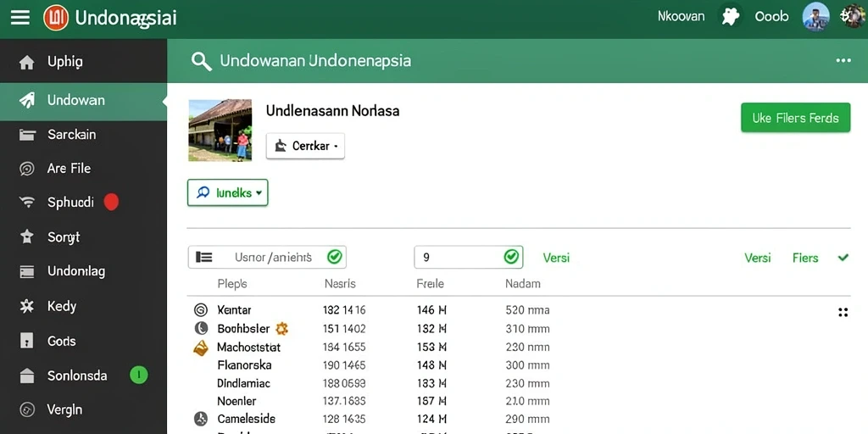Viewport: 868px width, 434px height.
Task: Click the icon in Kentar row
Action: [x=200, y=310]
